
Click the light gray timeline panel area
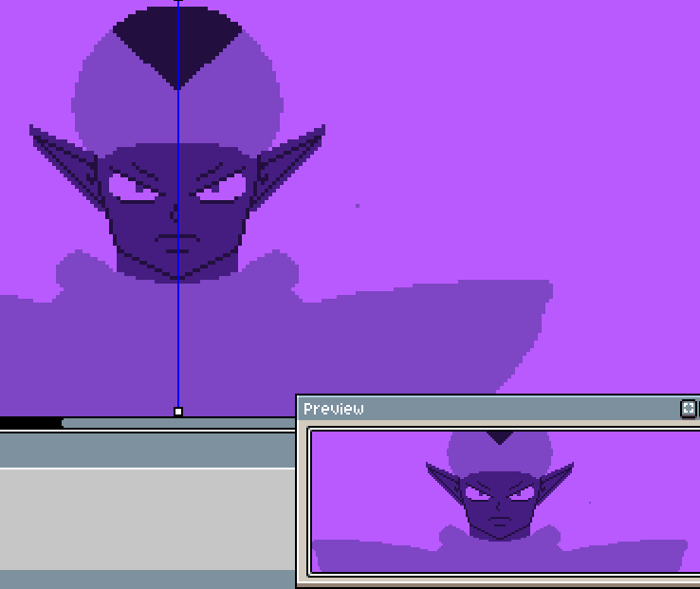(x=142, y=518)
